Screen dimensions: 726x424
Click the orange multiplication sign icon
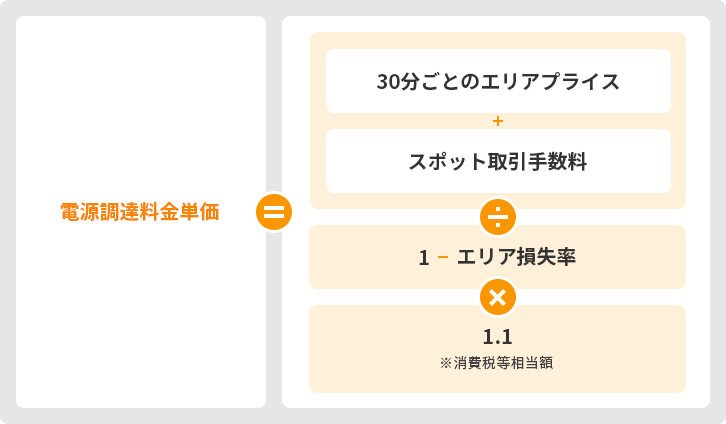[497, 296]
